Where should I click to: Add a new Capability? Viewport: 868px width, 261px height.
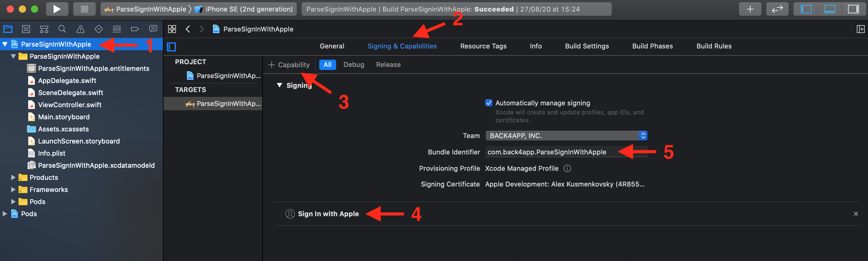click(289, 65)
